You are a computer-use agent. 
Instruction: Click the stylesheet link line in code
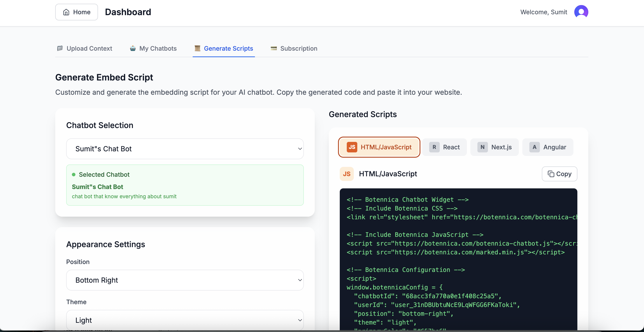click(x=462, y=217)
